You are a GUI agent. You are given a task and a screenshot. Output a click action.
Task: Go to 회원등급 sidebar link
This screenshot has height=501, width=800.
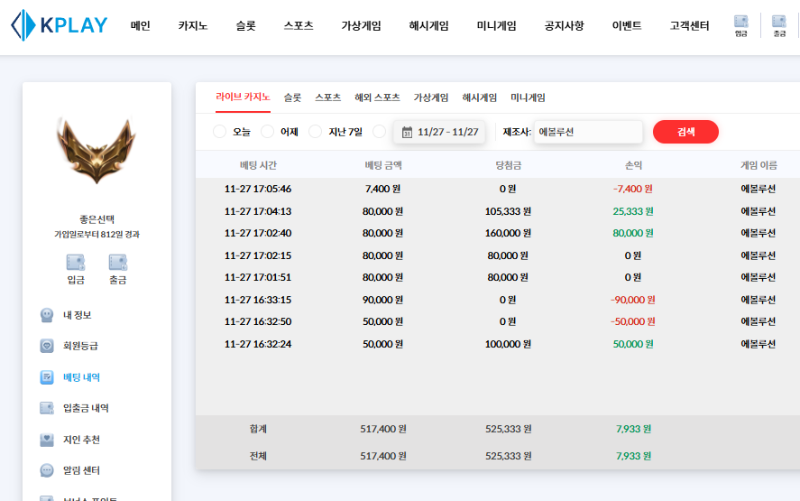point(80,346)
